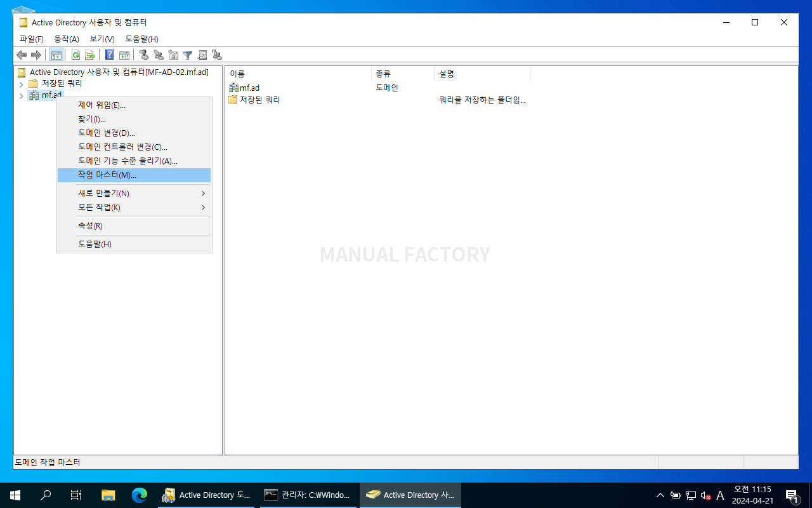The width and height of the screenshot is (812, 508).
Task: Click 저장된 쿼리 folder icon in list pane
Action: 233,100
